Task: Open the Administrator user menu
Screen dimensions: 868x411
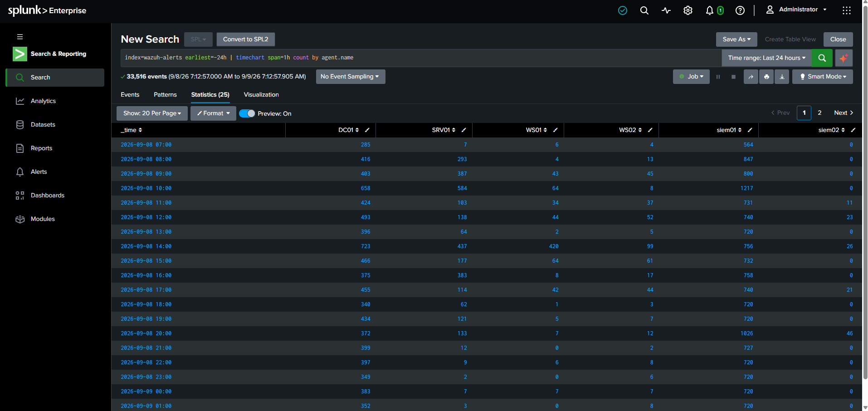Action: tap(797, 10)
